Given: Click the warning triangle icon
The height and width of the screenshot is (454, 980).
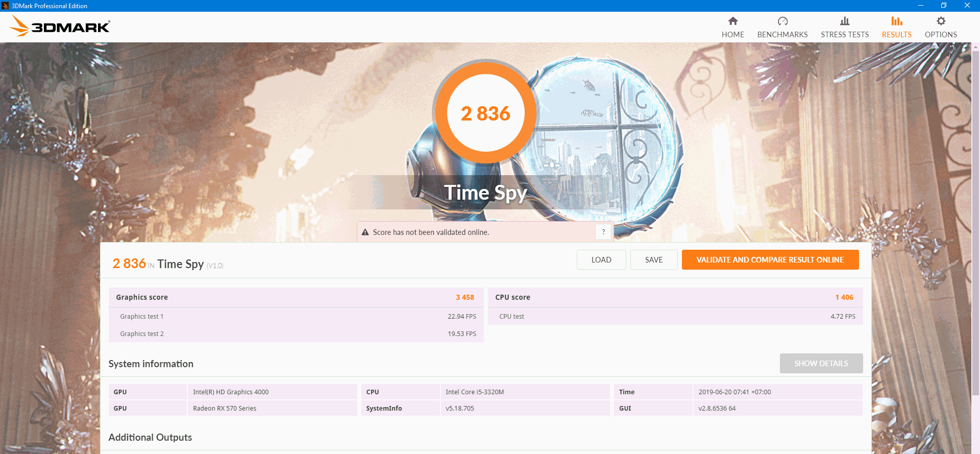Looking at the screenshot, I should [x=365, y=232].
